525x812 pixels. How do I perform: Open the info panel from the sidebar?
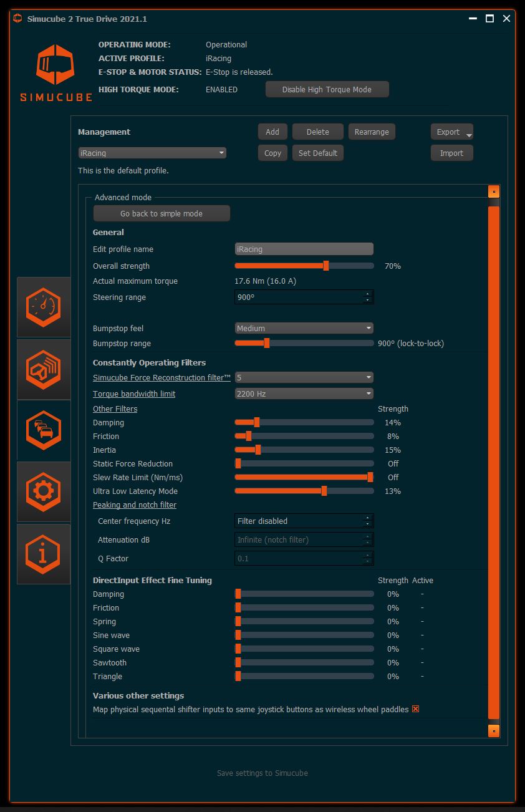(43, 553)
